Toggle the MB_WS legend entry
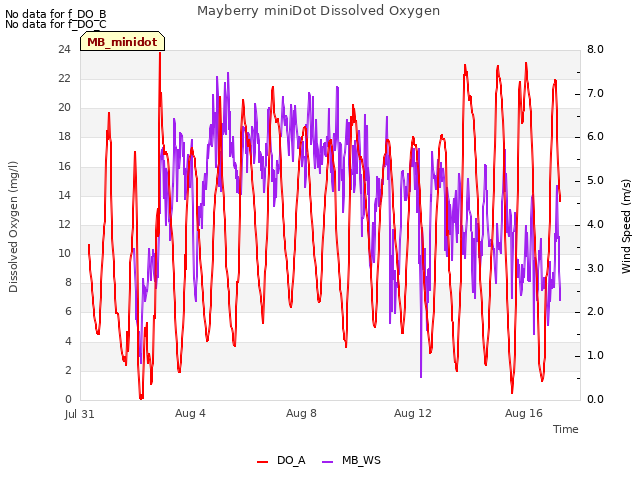 point(351,460)
